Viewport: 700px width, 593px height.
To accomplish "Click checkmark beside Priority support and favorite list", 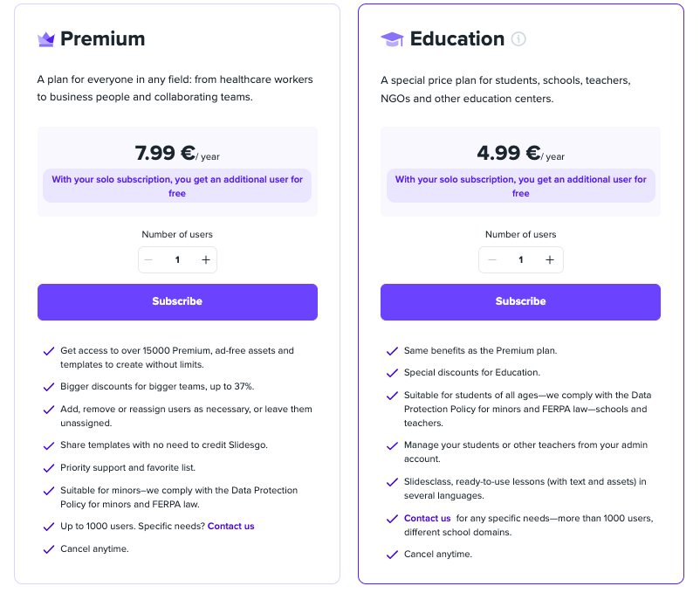I will pos(49,468).
